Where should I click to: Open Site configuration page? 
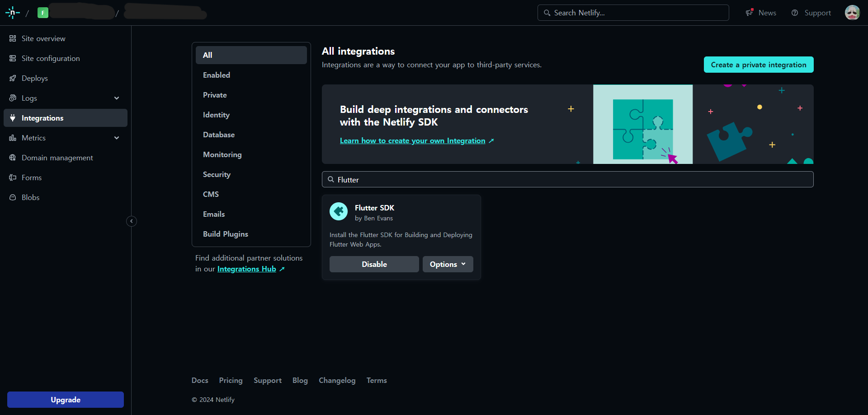66,58
